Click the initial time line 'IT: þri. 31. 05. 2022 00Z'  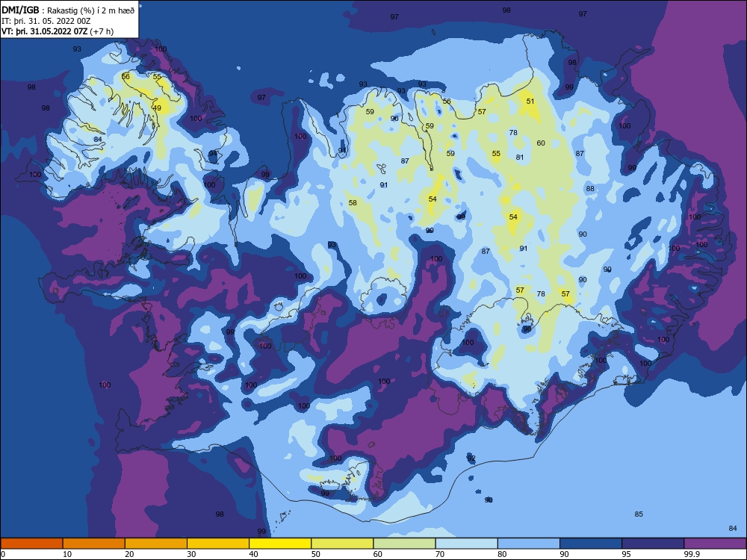(x=46, y=21)
